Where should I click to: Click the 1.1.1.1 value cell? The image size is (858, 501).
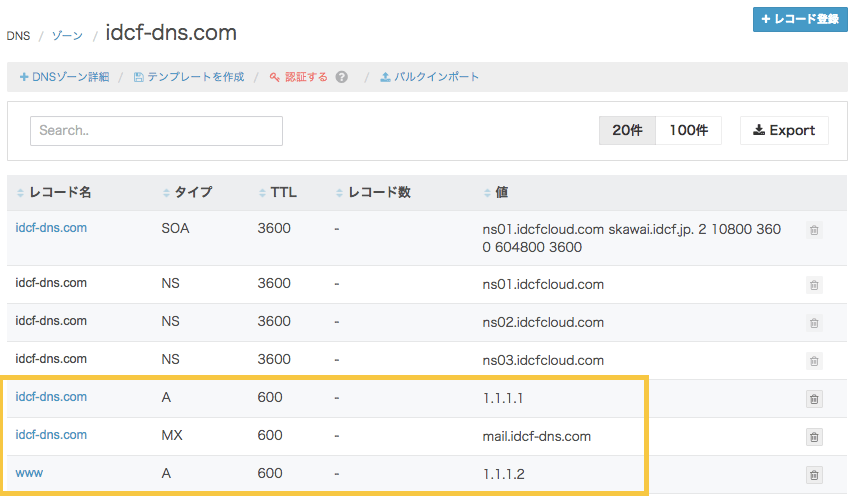pyautogui.click(x=503, y=398)
